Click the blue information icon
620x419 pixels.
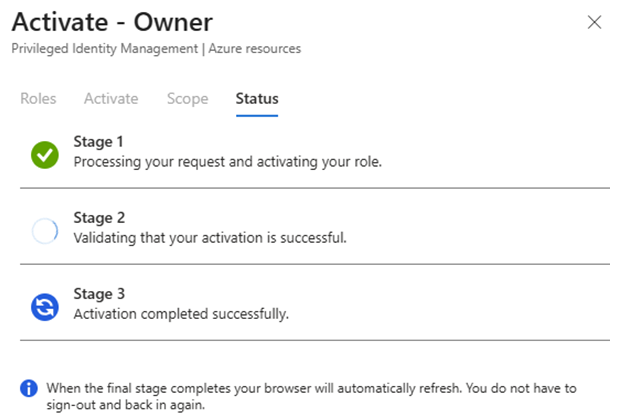pyautogui.click(x=28, y=387)
